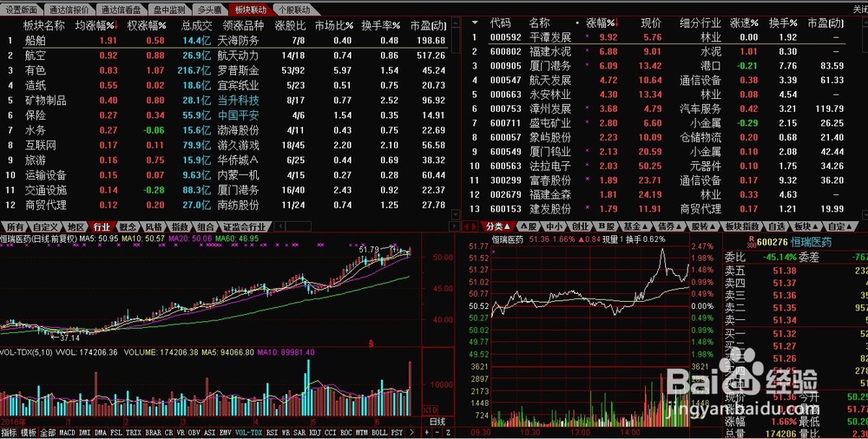Select the 地区 sector filter tab
Image resolution: width=868 pixels, height=439 pixels.
(x=76, y=227)
